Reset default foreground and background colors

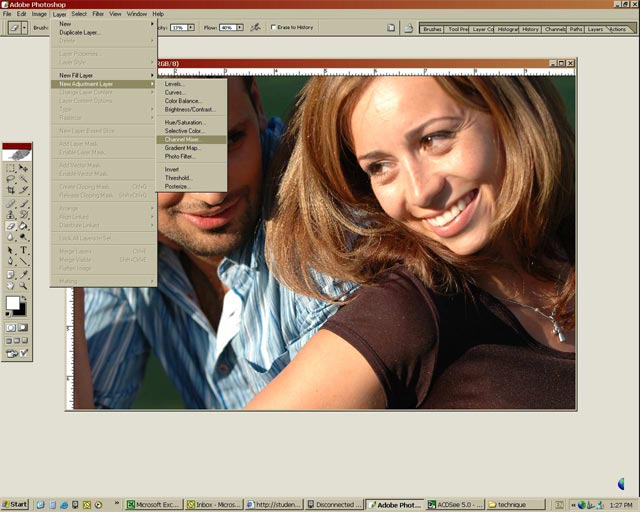point(8,314)
